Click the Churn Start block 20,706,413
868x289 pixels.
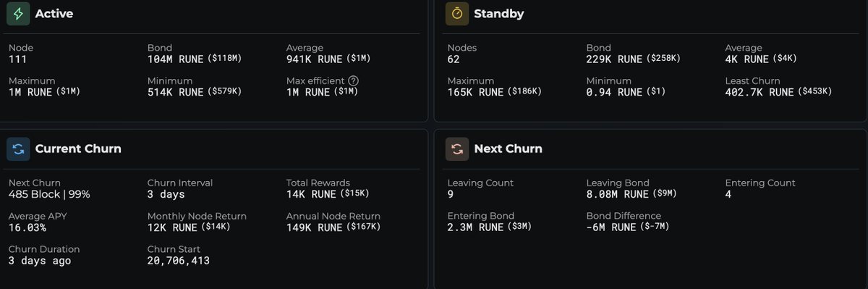(x=179, y=260)
